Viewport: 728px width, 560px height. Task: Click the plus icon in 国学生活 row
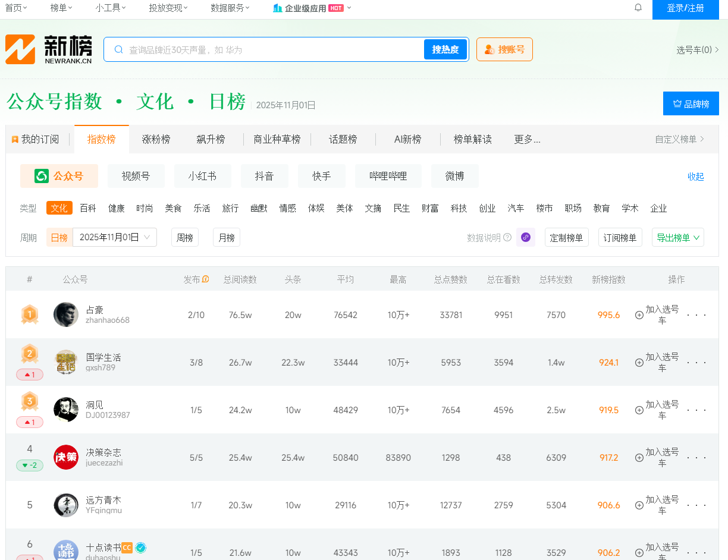tap(639, 362)
